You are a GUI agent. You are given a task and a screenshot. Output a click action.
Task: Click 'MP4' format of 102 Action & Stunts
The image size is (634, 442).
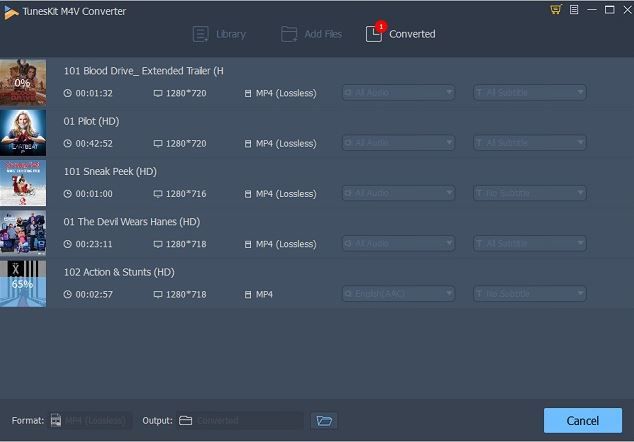(264, 294)
